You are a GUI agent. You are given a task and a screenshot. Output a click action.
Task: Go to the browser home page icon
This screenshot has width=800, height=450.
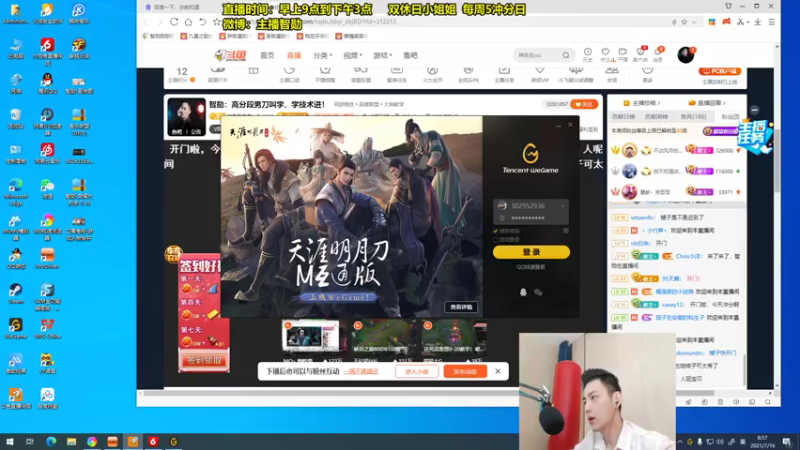[x=188, y=22]
